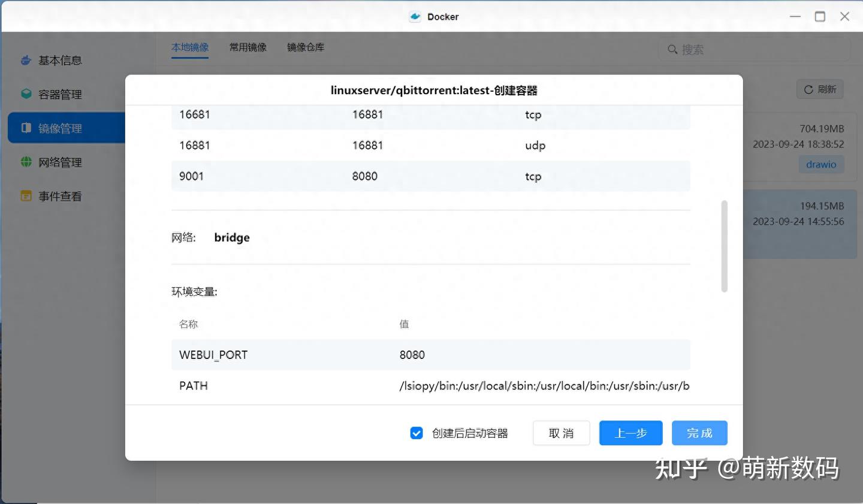Switch to the 镜像仓库 tab
The image size is (863, 504).
306,47
